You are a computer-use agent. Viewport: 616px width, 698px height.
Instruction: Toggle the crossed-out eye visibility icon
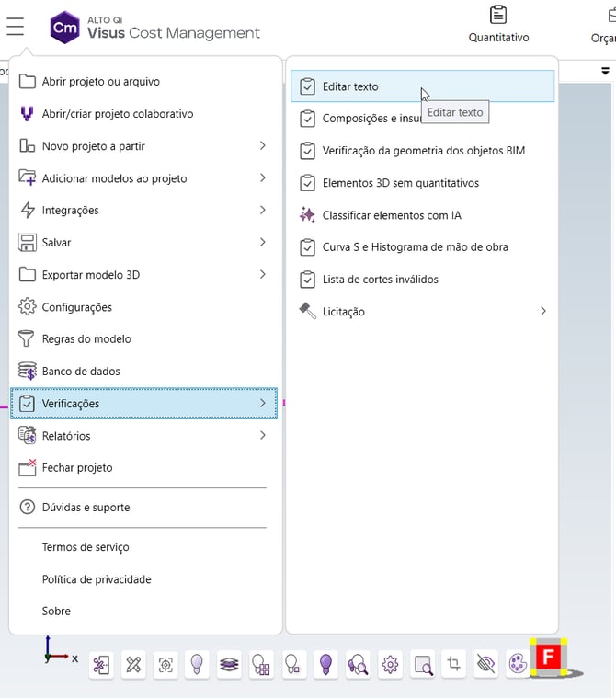pyautogui.click(x=486, y=664)
